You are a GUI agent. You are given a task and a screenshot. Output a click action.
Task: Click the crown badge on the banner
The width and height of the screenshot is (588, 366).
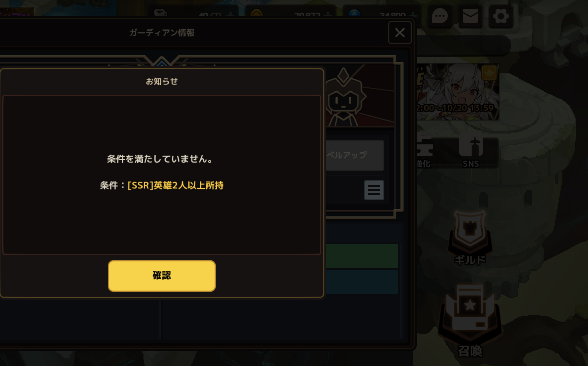(489, 73)
